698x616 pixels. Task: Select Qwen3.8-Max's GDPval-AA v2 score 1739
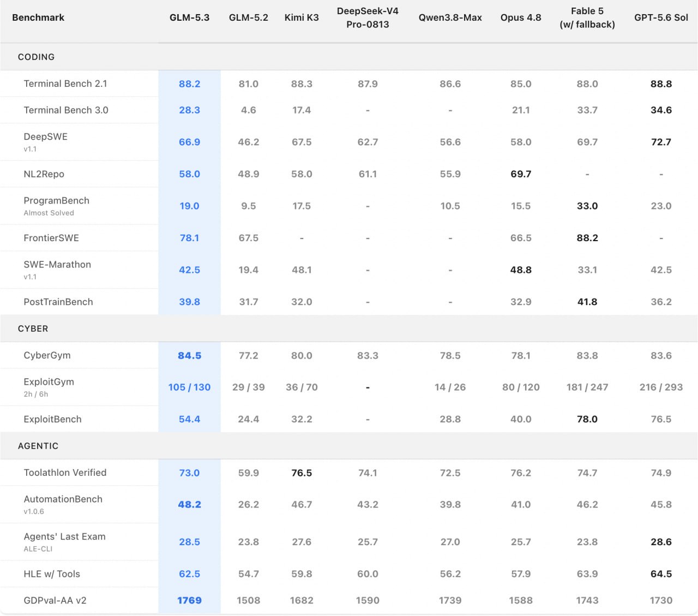coord(450,601)
